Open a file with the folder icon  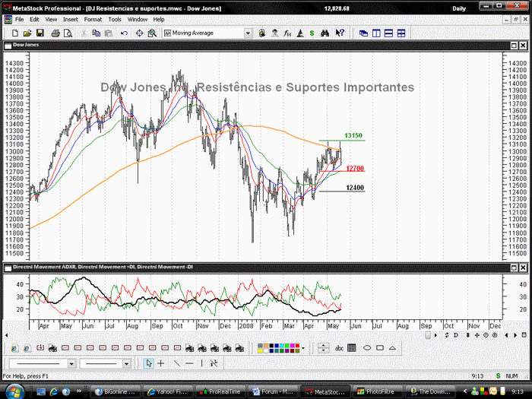point(27,33)
